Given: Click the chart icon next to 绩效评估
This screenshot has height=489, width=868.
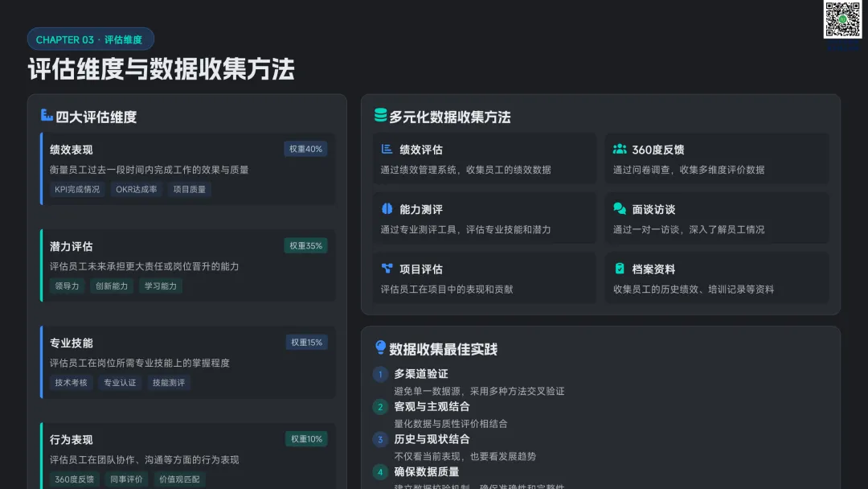Looking at the screenshot, I should (387, 149).
